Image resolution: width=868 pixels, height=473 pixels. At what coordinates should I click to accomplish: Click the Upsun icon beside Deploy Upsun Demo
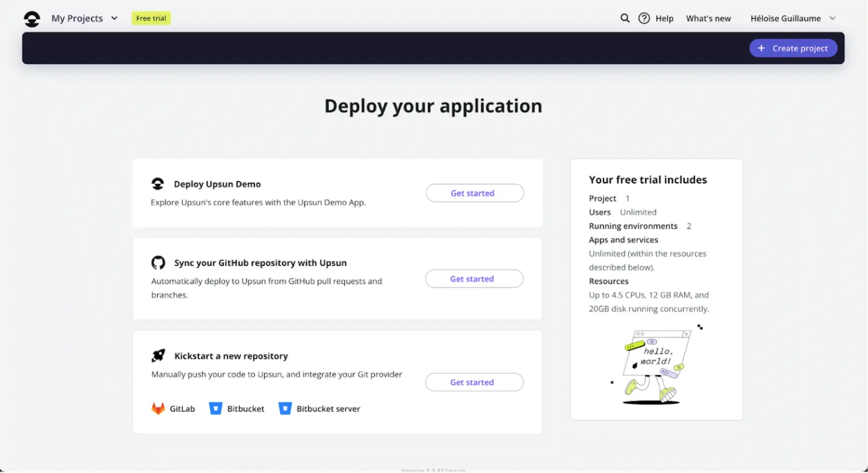[x=158, y=183]
